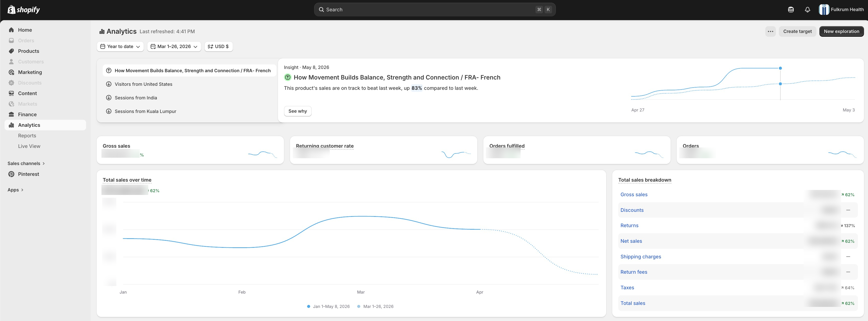The height and width of the screenshot is (321, 868).
Task: Click in the Search field
Action: click(435, 10)
